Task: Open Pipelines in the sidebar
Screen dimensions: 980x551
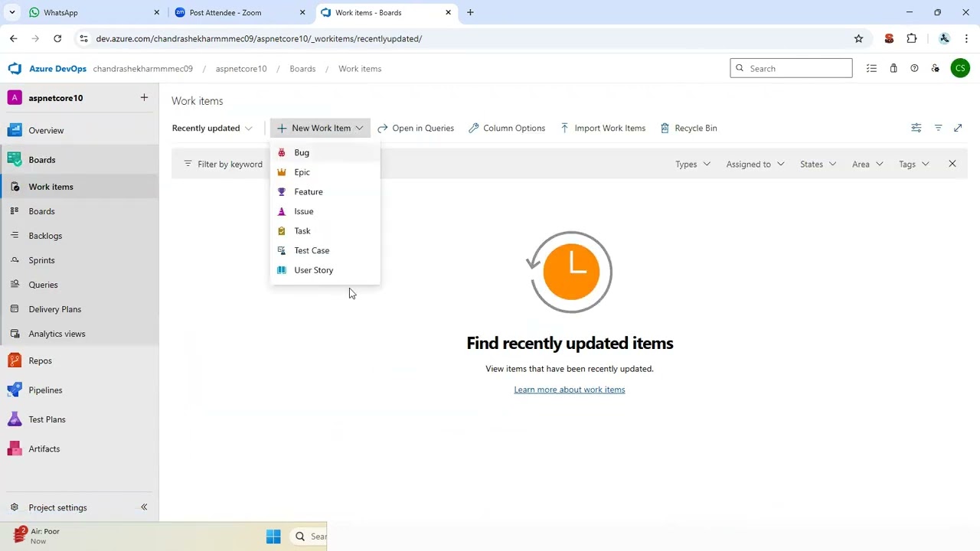Action: pyautogui.click(x=80, y=390)
